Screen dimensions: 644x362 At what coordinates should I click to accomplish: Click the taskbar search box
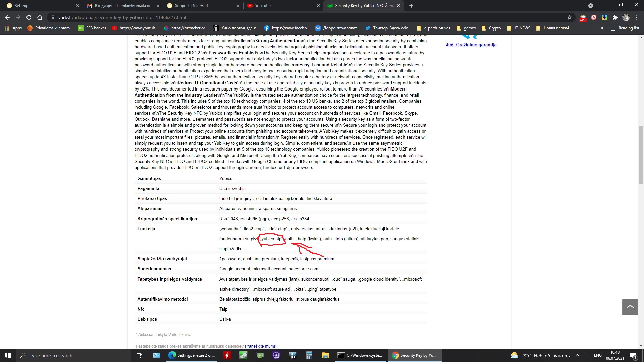click(73, 355)
